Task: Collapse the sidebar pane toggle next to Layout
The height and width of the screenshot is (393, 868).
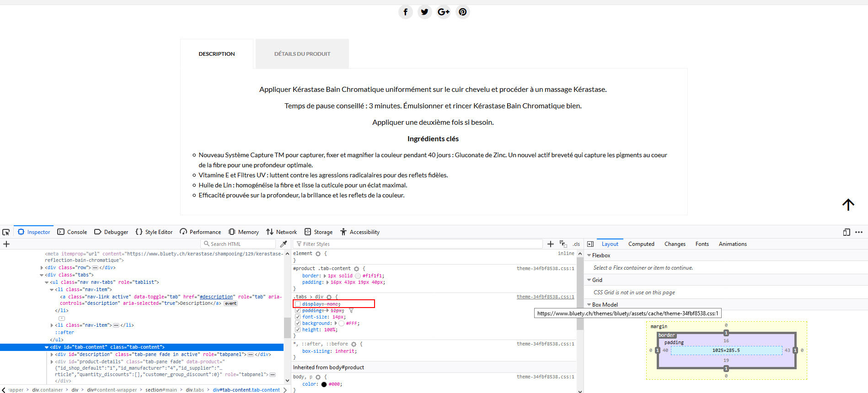Action: click(x=590, y=244)
